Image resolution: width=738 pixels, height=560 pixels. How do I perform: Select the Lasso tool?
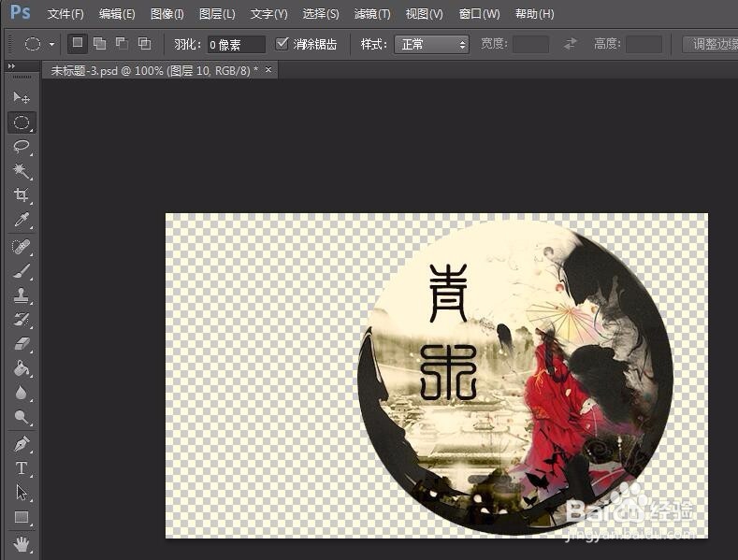22,147
